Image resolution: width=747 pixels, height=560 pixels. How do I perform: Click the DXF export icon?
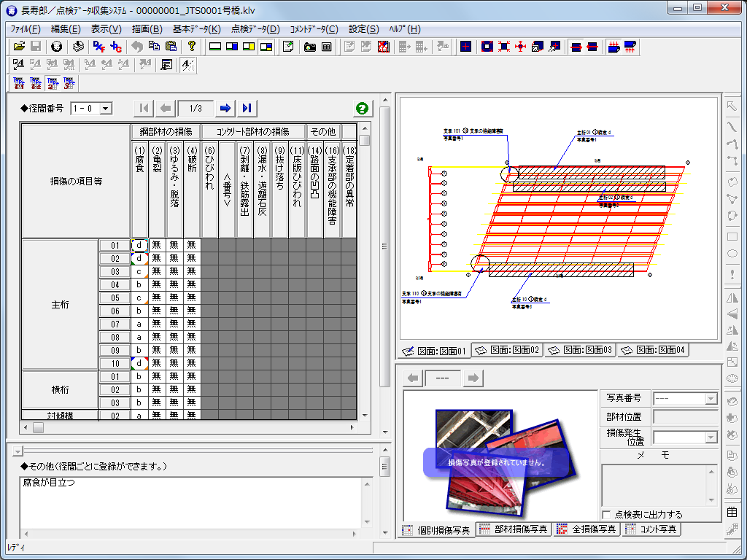tap(99, 47)
